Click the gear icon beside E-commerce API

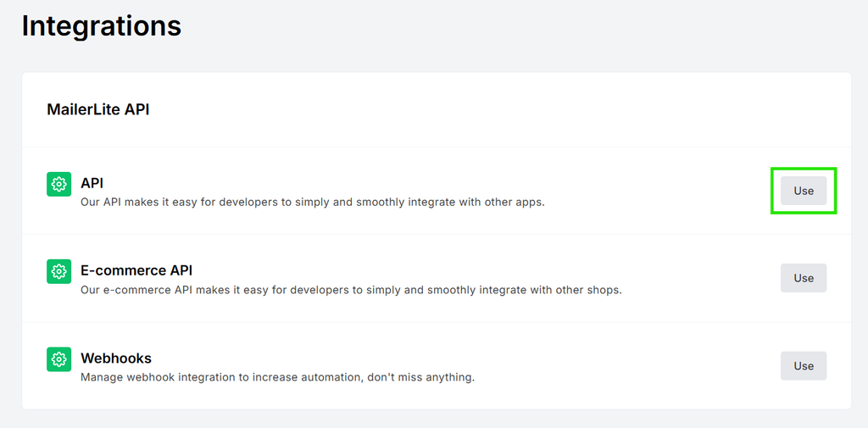tap(58, 271)
